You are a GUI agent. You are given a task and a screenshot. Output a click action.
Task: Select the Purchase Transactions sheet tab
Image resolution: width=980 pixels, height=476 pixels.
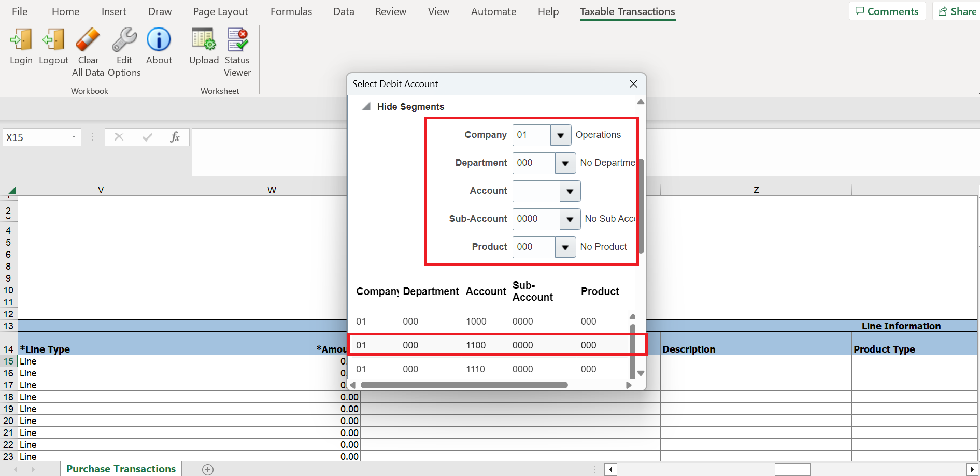pos(121,469)
